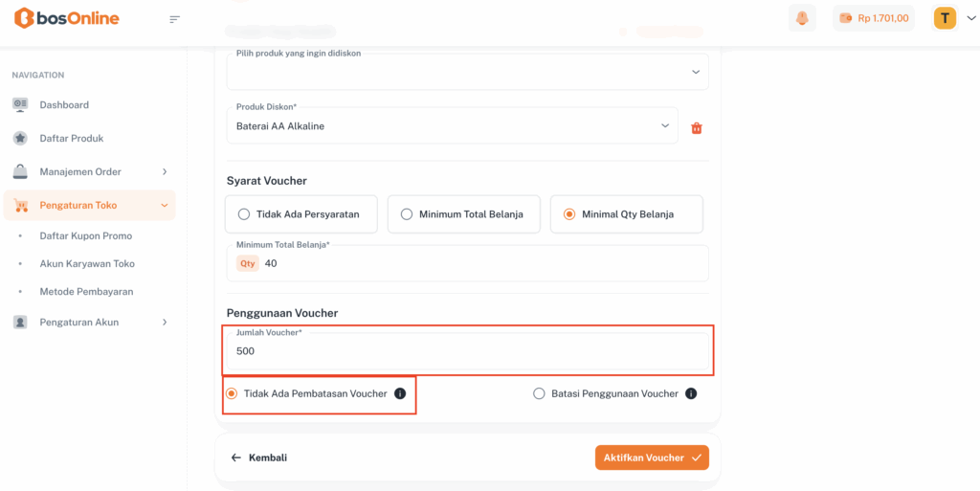
Task: Open Daftar Kupon Promo submenu item
Action: [86, 235]
